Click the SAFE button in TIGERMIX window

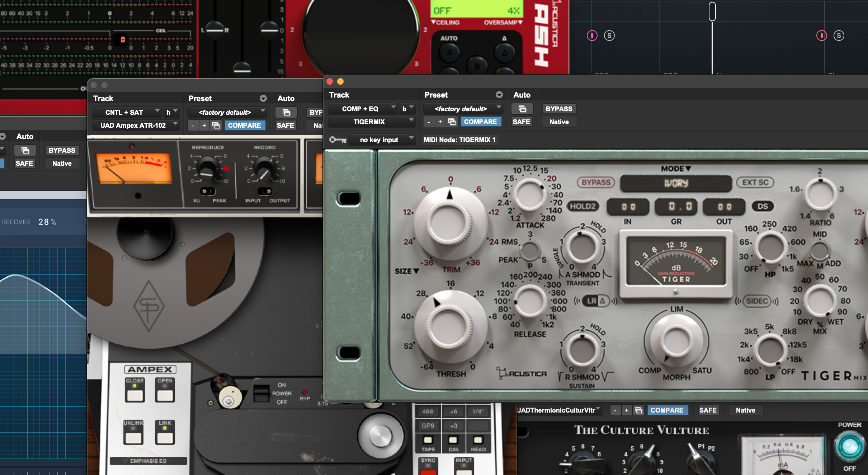click(x=521, y=122)
